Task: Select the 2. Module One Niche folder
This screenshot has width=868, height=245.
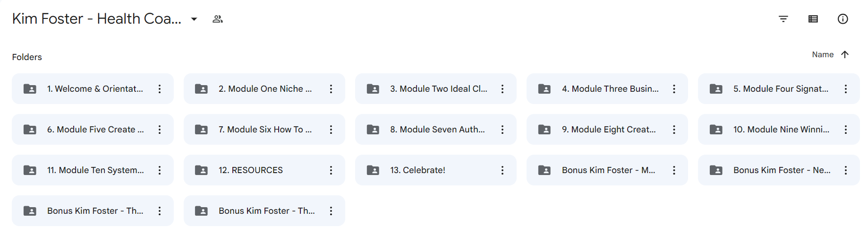Action: 264,88
